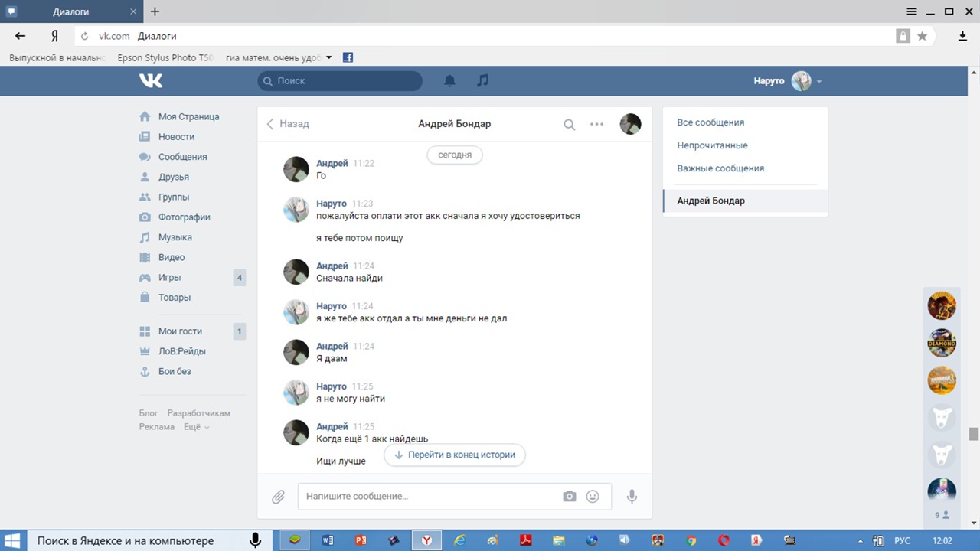Click the Назад back button
The height and width of the screenshot is (551, 980).
(x=288, y=124)
